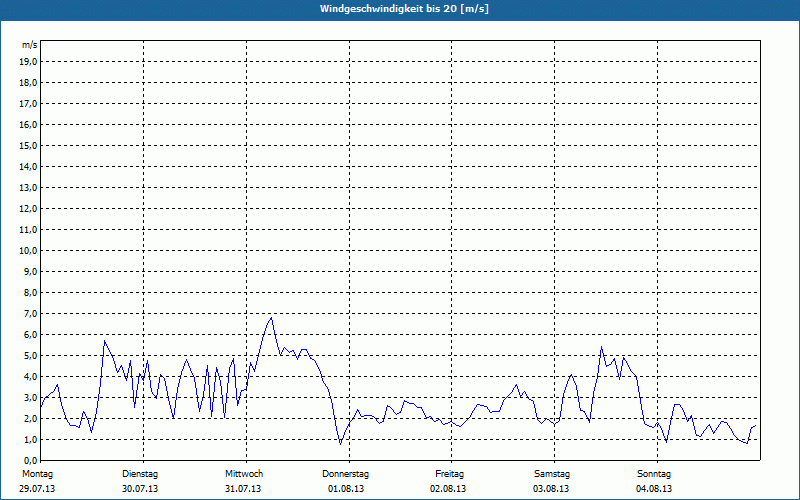Click the 7,0 axis value

coord(31,313)
